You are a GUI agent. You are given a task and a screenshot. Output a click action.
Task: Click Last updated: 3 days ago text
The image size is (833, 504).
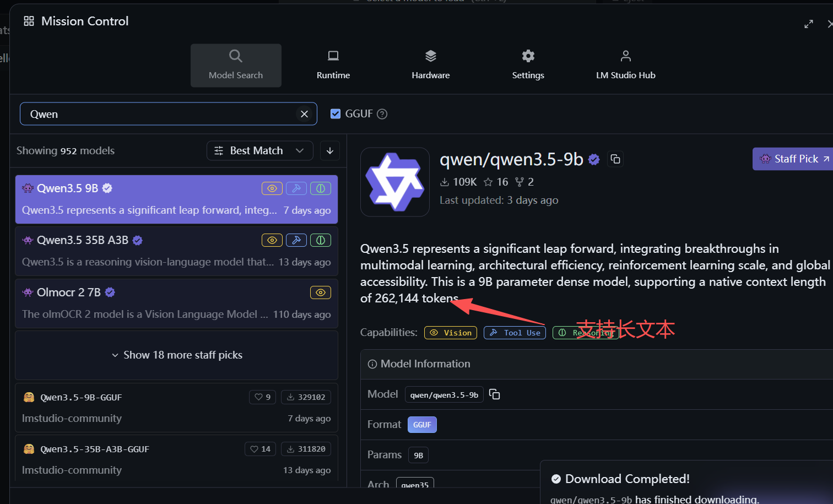point(499,200)
